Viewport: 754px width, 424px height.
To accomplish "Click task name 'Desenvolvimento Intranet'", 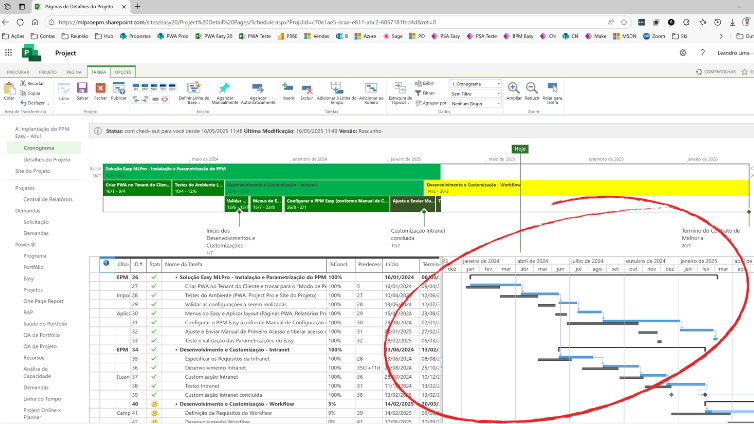I will coord(215,368).
